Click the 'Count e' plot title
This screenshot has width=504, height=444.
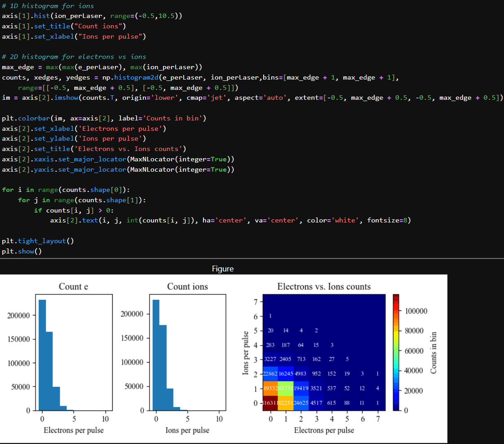(x=73, y=287)
